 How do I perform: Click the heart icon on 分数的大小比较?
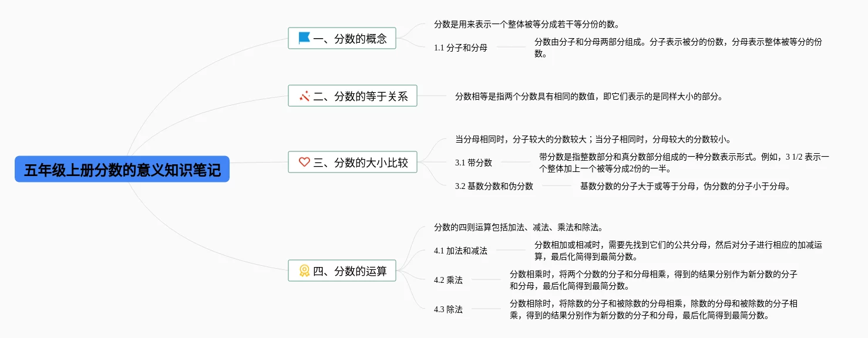304,162
